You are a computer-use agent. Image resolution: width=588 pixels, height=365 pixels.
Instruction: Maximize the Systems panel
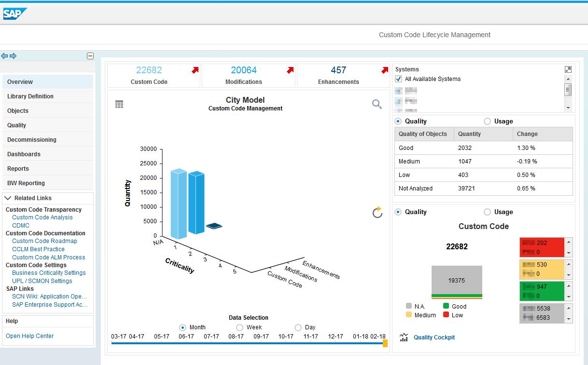[x=568, y=69]
